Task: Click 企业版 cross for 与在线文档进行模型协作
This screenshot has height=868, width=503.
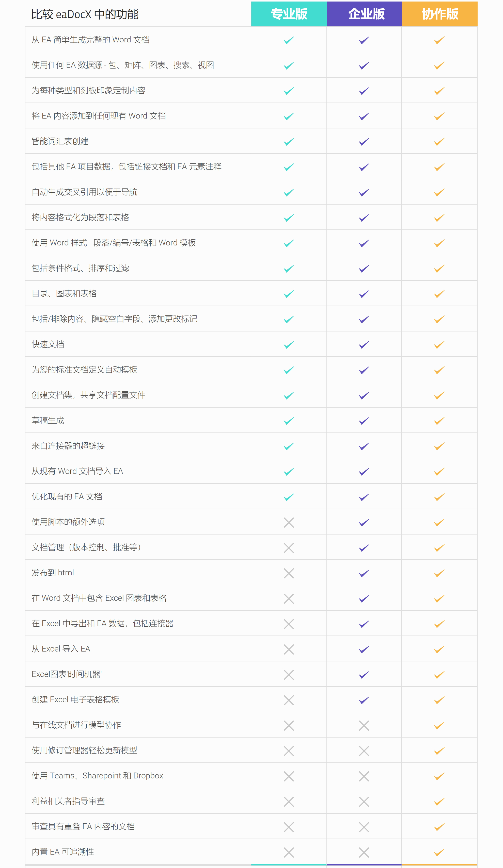Action: (364, 726)
